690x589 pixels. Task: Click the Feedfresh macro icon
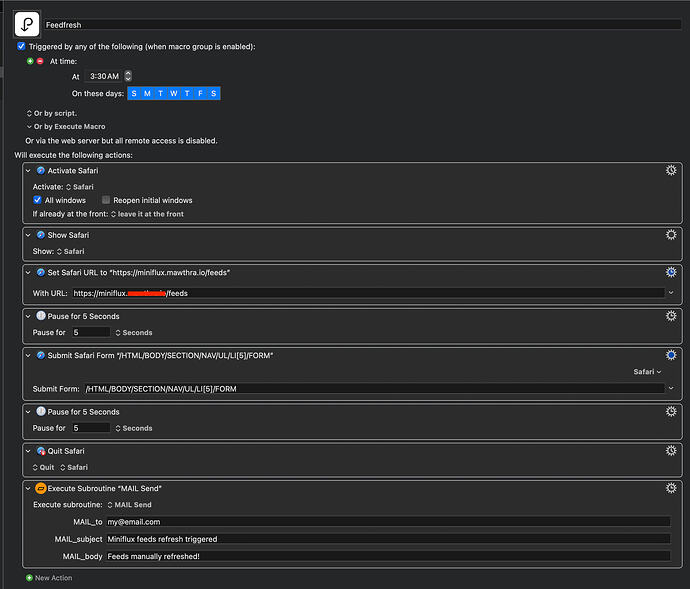click(27, 24)
